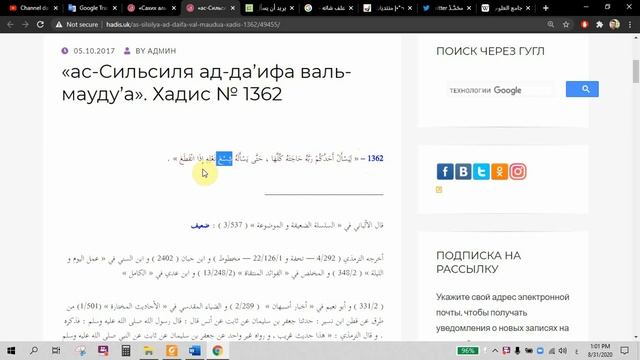The width and height of the screenshot is (640, 360).
Task: Click the Chrome icon on the taskbar
Action: (218, 351)
